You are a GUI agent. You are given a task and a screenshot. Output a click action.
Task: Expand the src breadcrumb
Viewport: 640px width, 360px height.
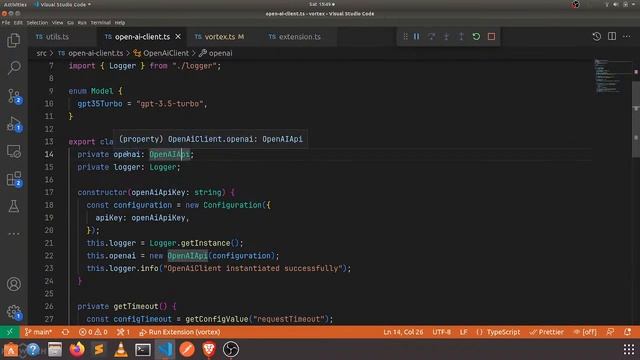[x=41, y=53]
